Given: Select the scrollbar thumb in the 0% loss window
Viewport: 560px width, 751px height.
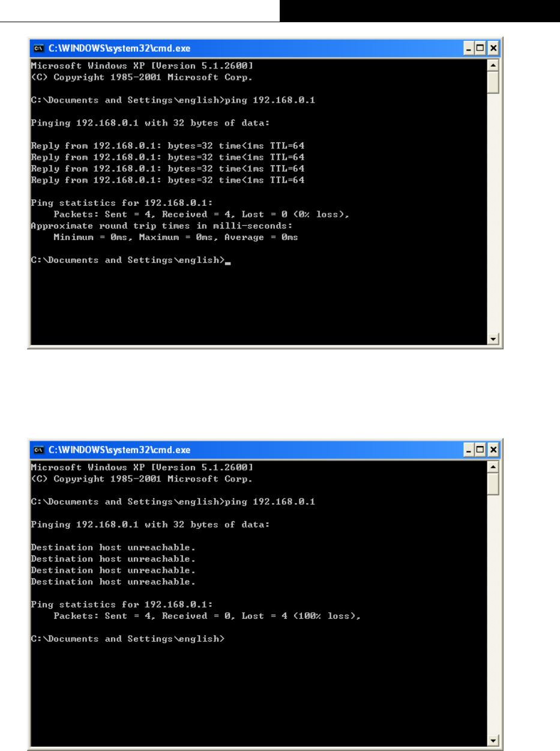Looking at the screenshot, I should tap(493, 82).
